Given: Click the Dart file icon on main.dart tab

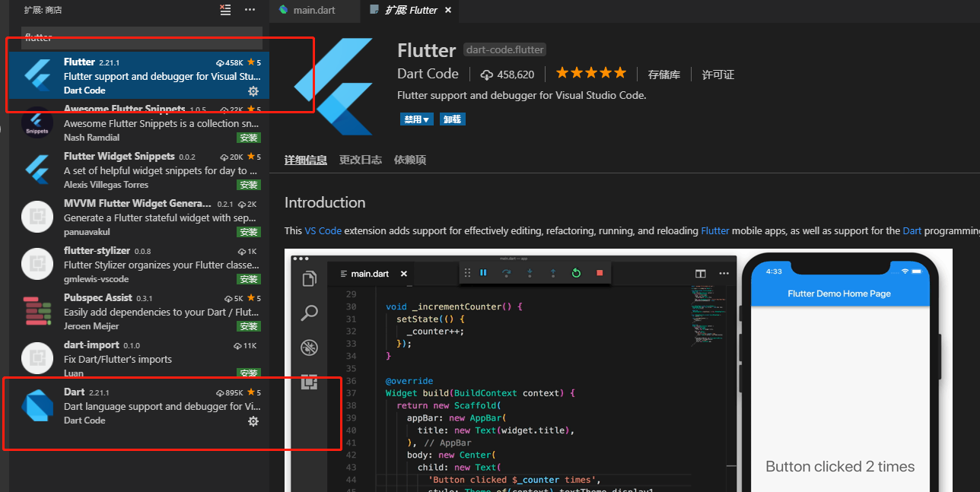Looking at the screenshot, I should 284,10.
